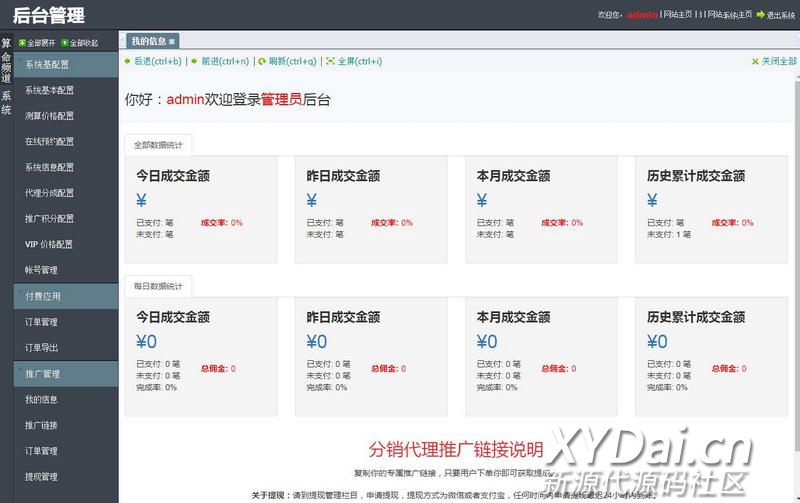800x503 pixels.
Task: Click the 分销代理推广链接说明 heading
Action: pyautogui.click(x=456, y=450)
